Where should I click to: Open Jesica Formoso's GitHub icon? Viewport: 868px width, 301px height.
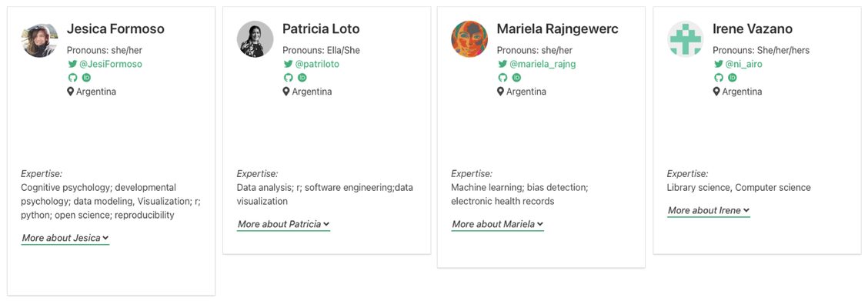point(72,78)
